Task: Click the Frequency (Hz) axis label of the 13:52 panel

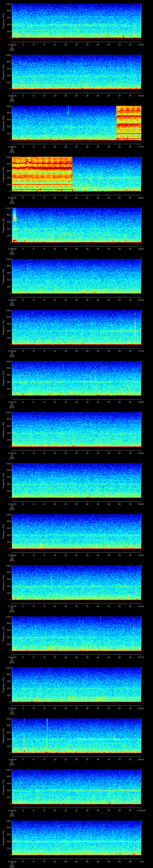Action: (x=3, y=429)
